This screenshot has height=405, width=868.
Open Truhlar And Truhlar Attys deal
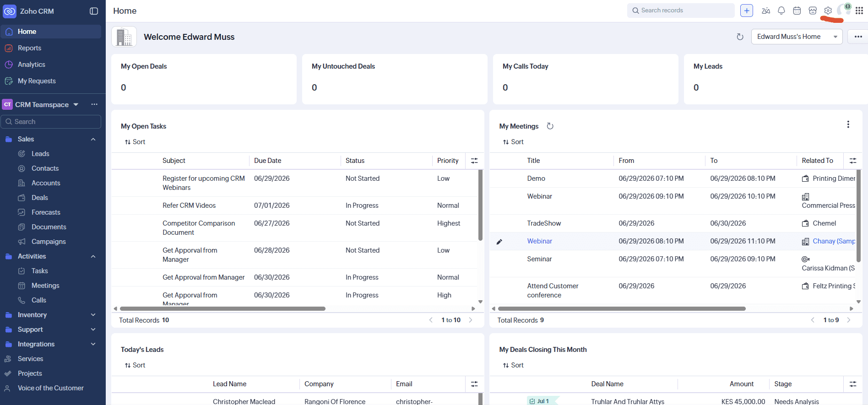pos(628,401)
